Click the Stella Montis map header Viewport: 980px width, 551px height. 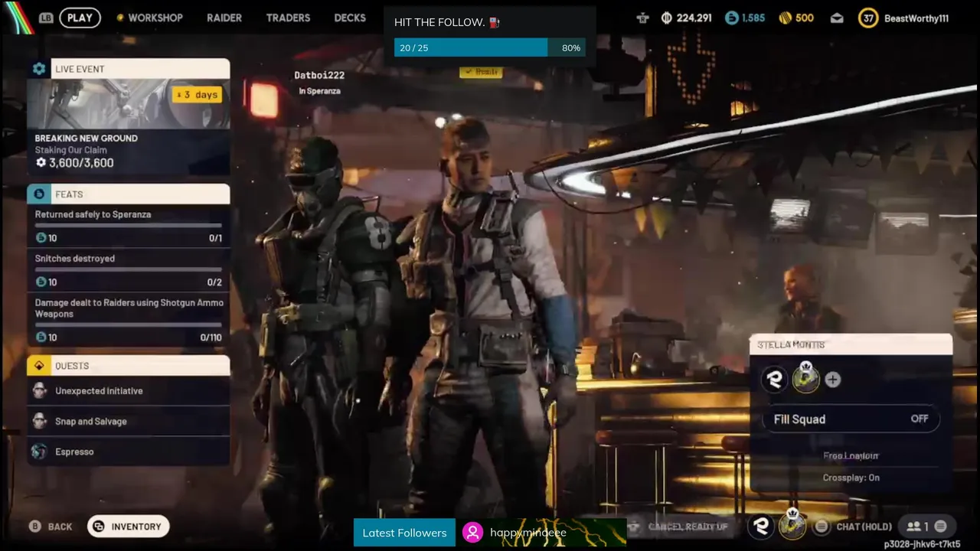851,344
